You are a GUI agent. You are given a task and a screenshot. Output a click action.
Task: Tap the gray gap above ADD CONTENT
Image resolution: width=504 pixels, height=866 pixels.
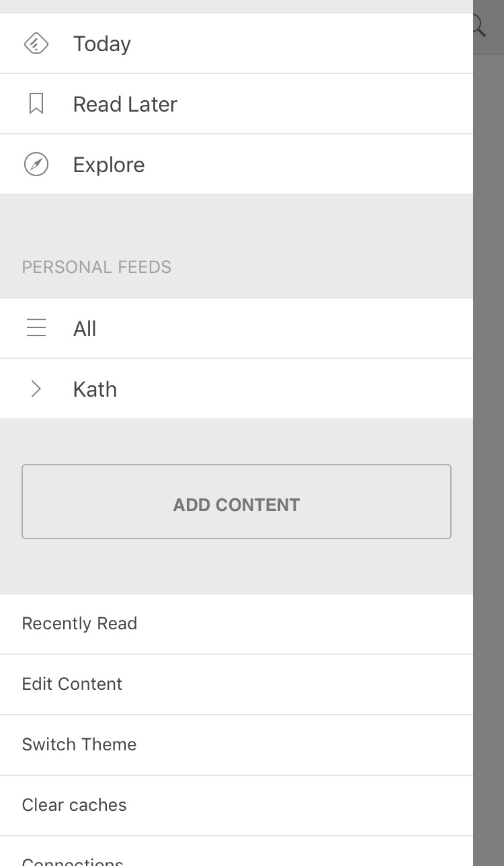(x=237, y=441)
